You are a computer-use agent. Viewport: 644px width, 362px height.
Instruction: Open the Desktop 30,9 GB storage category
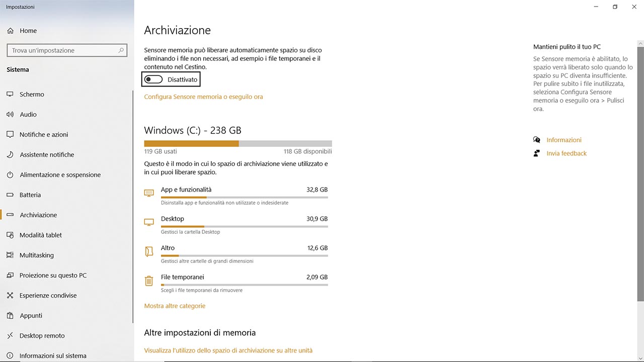tap(236, 225)
